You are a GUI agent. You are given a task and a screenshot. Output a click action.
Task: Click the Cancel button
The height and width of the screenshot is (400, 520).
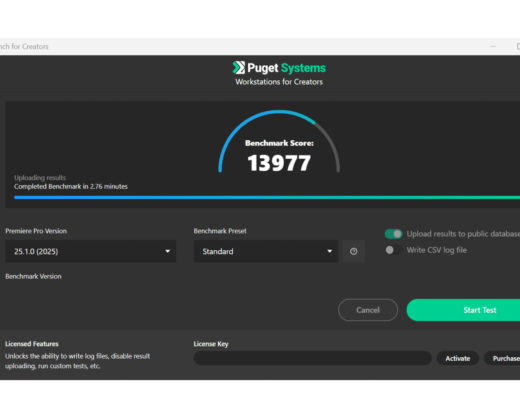pyautogui.click(x=368, y=310)
